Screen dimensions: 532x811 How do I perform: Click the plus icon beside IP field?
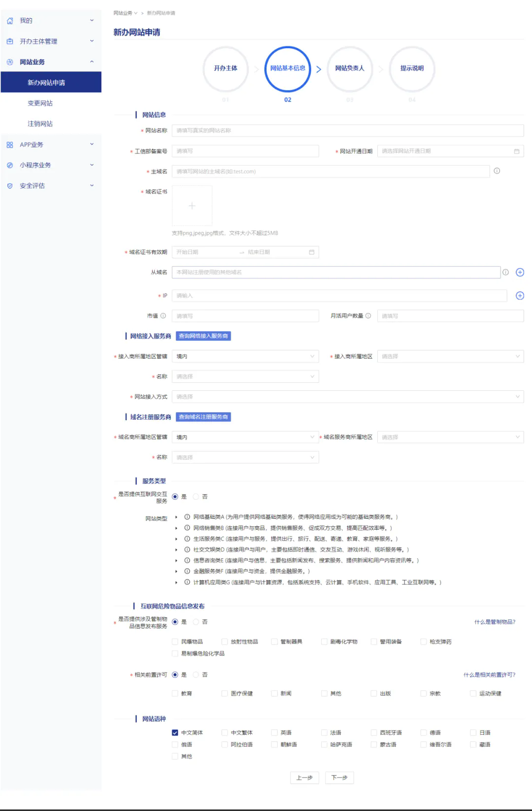pyautogui.click(x=520, y=296)
